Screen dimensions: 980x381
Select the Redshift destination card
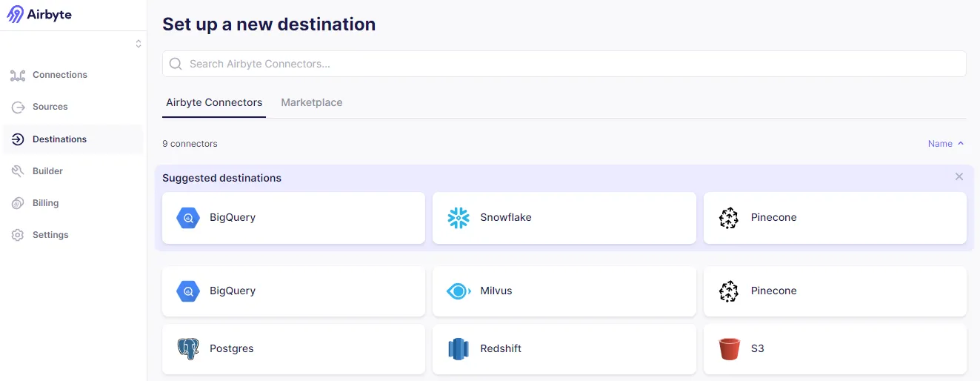(564, 349)
